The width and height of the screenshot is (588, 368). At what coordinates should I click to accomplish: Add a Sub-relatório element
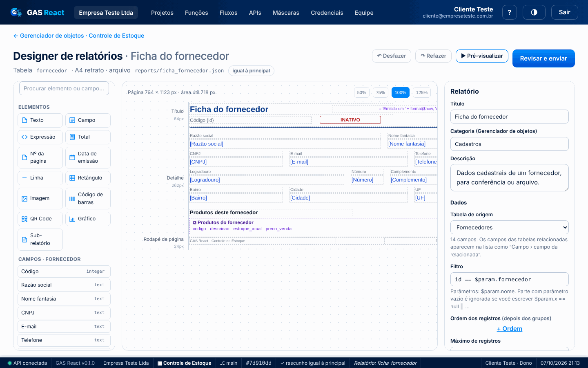tap(40, 239)
